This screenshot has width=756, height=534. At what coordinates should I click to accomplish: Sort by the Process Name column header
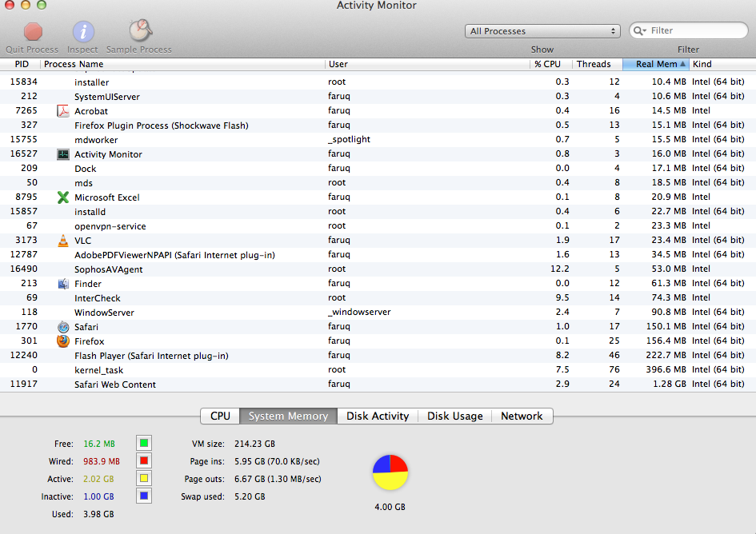(182, 64)
